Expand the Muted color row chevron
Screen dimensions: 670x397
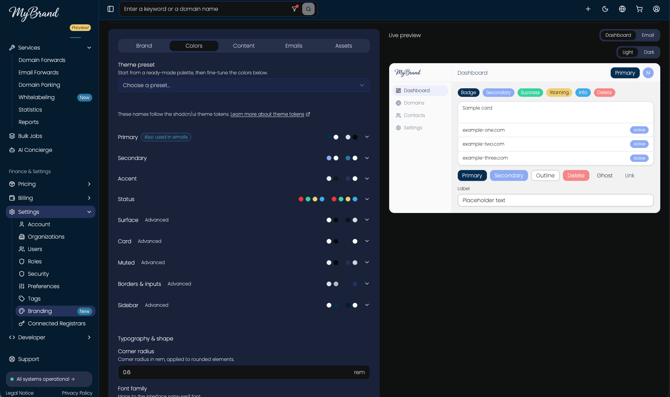(x=367, y=262)
